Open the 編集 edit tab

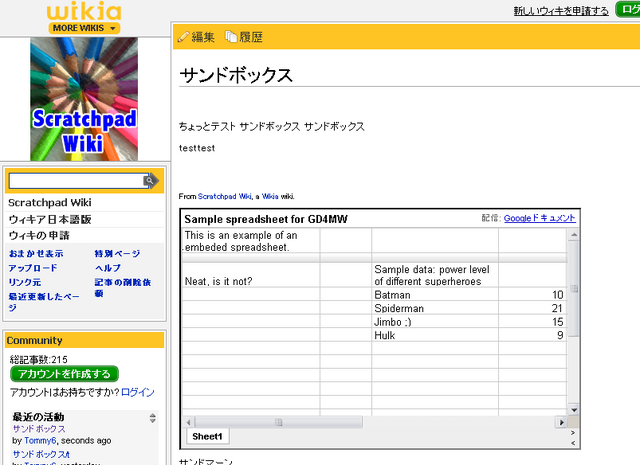[203, 37]
